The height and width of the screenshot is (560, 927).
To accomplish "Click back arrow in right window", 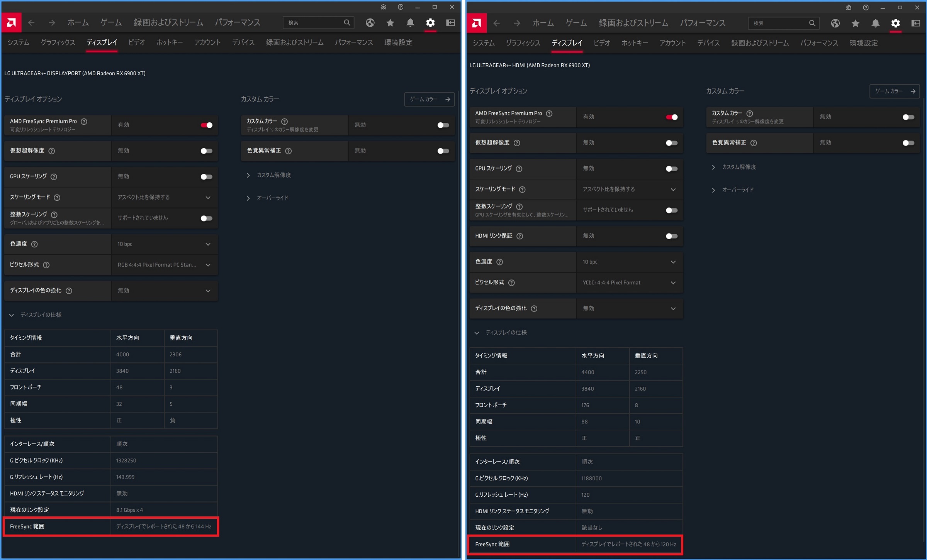I will point(496,24).
